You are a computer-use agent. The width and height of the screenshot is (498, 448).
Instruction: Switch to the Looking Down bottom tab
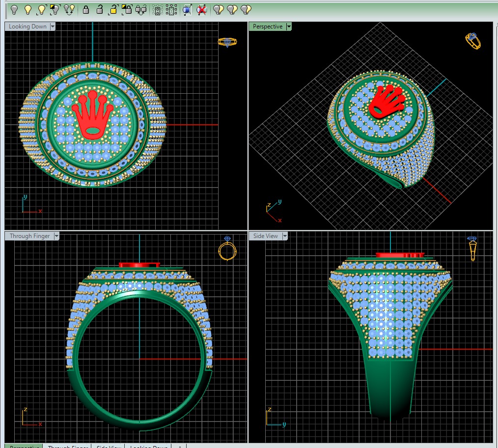pos(149,446)
